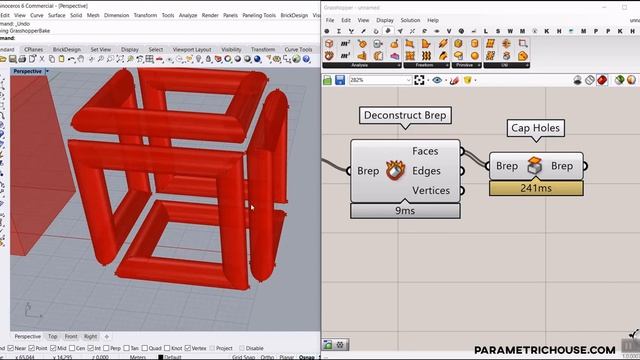Switch to the Top viewport tab
This screenshot has height=360, width=640.
(x=53, y=337)
